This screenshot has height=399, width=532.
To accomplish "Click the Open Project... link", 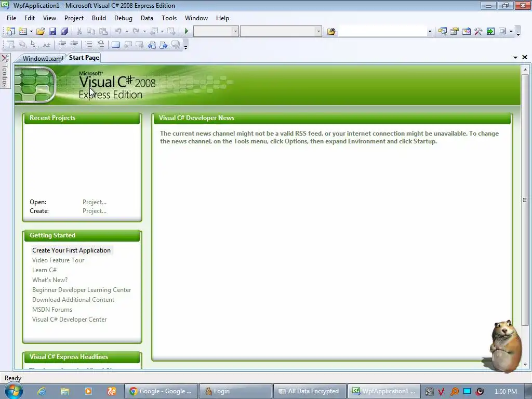I will pos(95,202).
